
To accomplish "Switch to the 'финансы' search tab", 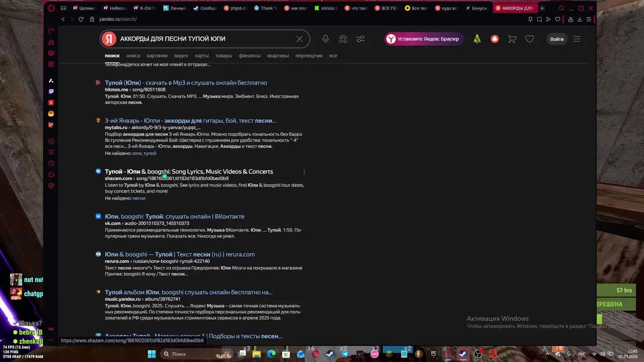I will 250,56.
